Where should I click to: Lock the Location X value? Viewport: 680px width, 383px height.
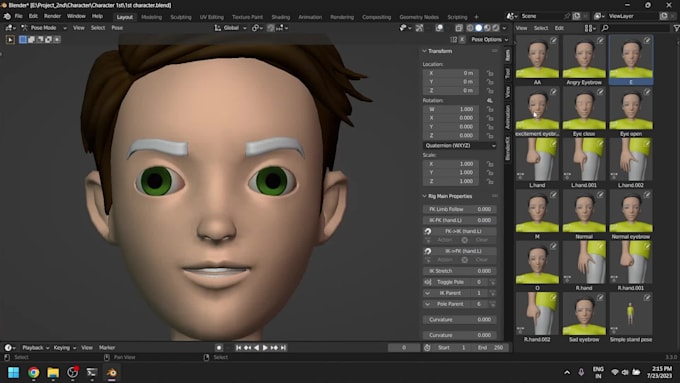coord(490,73)
